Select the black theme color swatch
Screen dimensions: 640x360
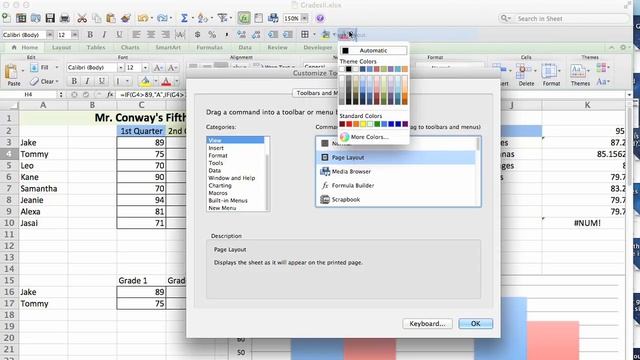pos(349,69)
